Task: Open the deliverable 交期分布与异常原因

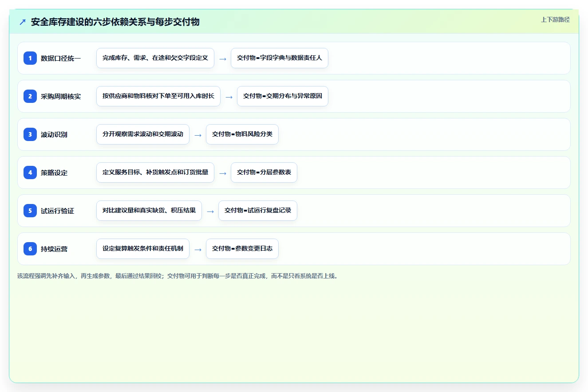Action: click(x=283, y=96)
